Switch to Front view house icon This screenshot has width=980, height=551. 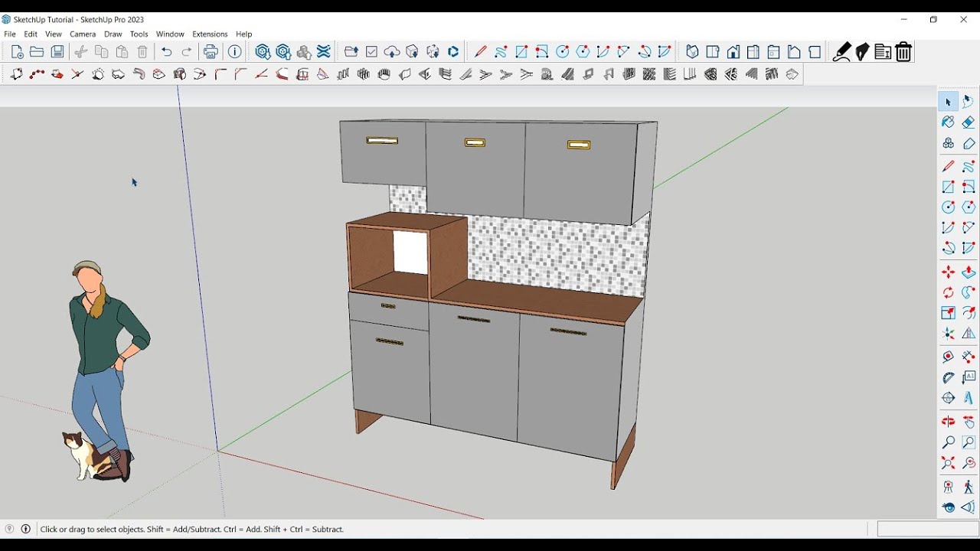click(733, 52)
